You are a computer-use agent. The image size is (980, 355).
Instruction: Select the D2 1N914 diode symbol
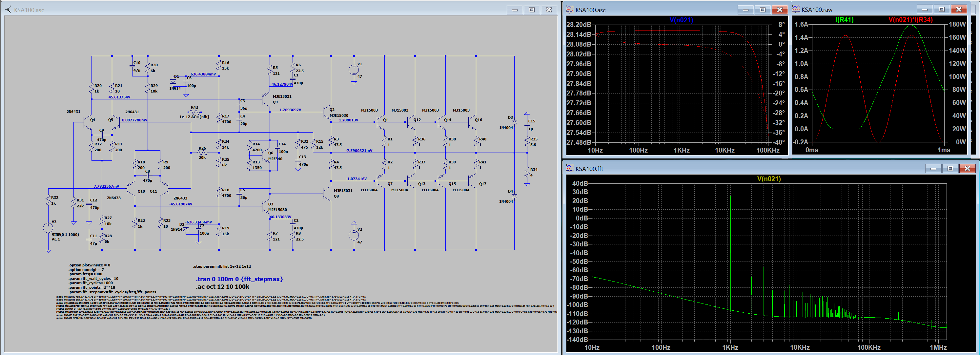186,229
